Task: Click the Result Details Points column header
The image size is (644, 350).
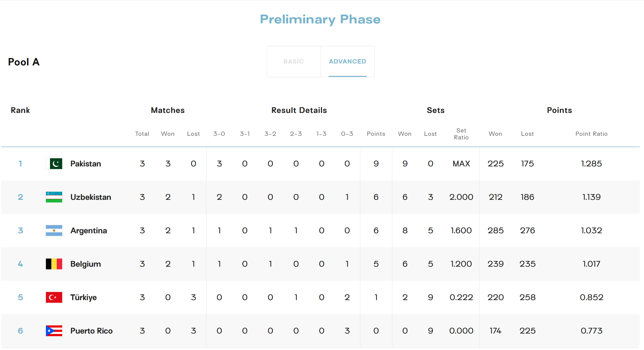Action: click(x=376, y=134)
